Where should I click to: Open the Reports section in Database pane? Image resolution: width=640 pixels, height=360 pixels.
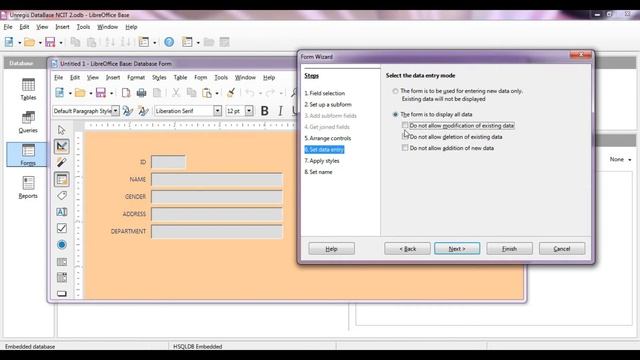[x=28, y=187]
